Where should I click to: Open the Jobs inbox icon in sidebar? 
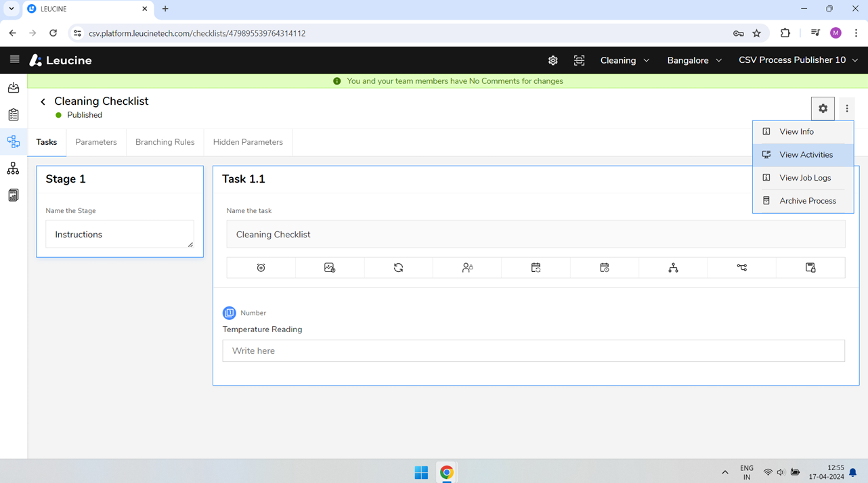coord(14,87)
